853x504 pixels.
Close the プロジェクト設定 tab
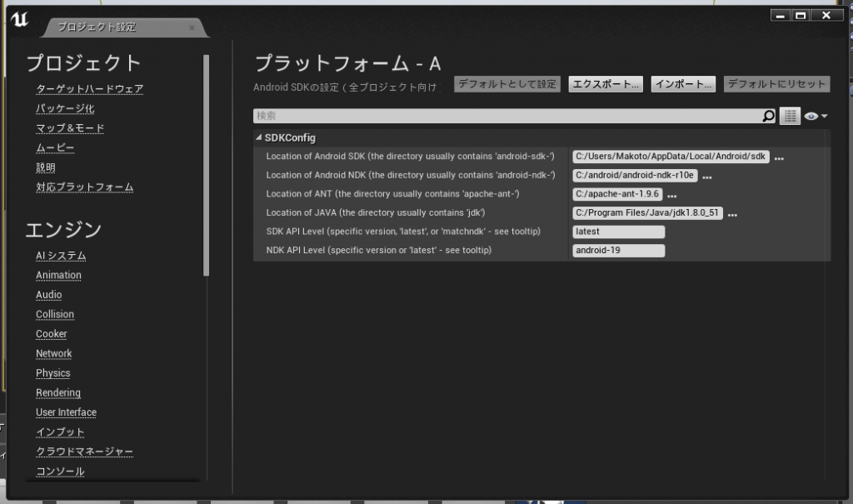tap(192, 27)
